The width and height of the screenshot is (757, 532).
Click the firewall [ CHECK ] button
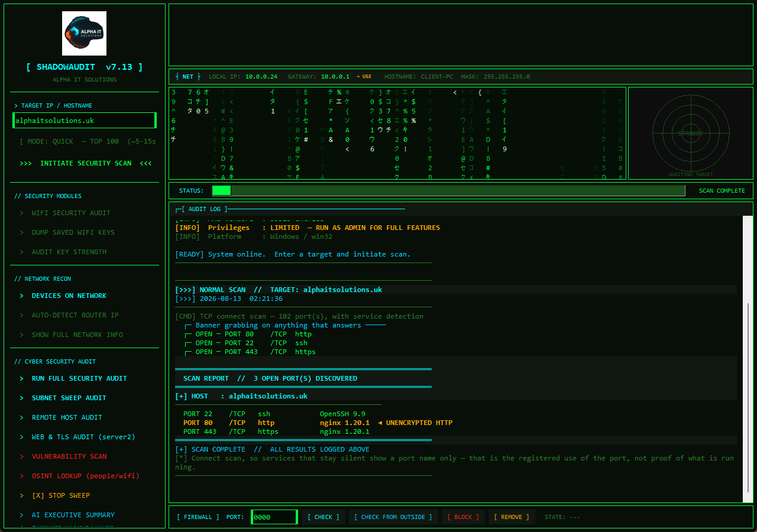[x=323, y=517]
